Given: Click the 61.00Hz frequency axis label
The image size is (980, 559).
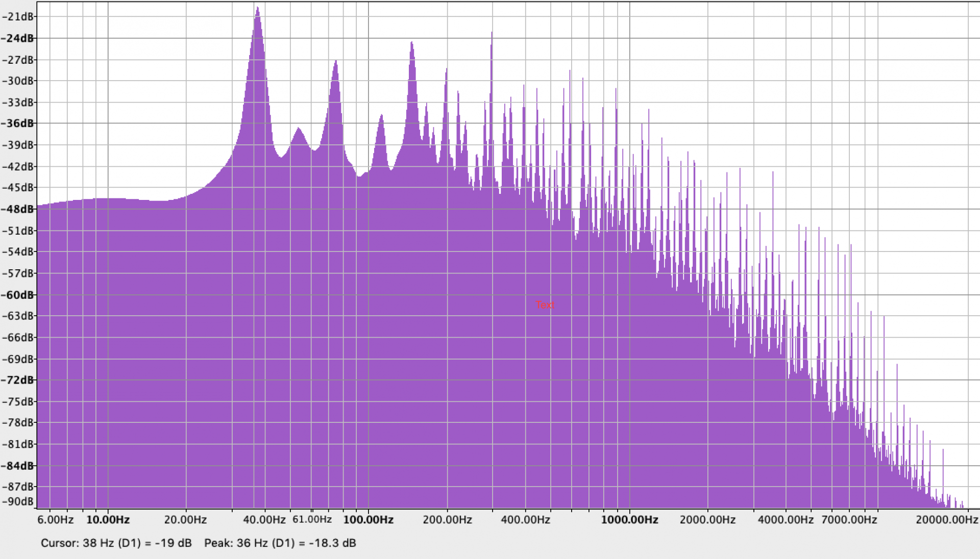Looking at the screenshot, I should click(312, 520).
